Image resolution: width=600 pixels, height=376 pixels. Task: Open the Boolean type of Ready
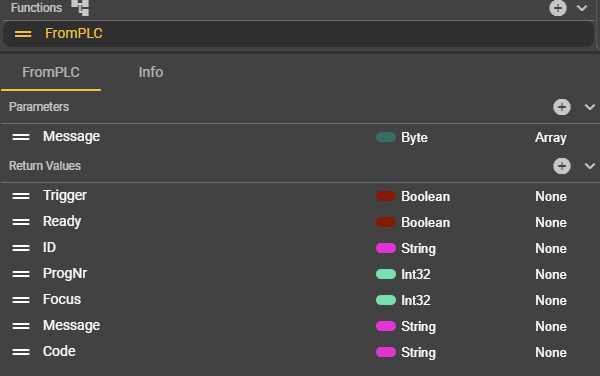(425, 223)
